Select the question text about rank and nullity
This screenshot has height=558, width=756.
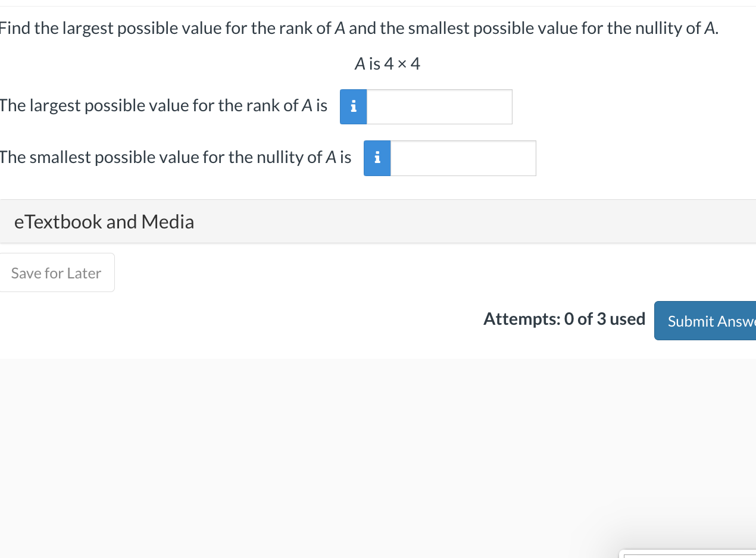tap(357, 27)
